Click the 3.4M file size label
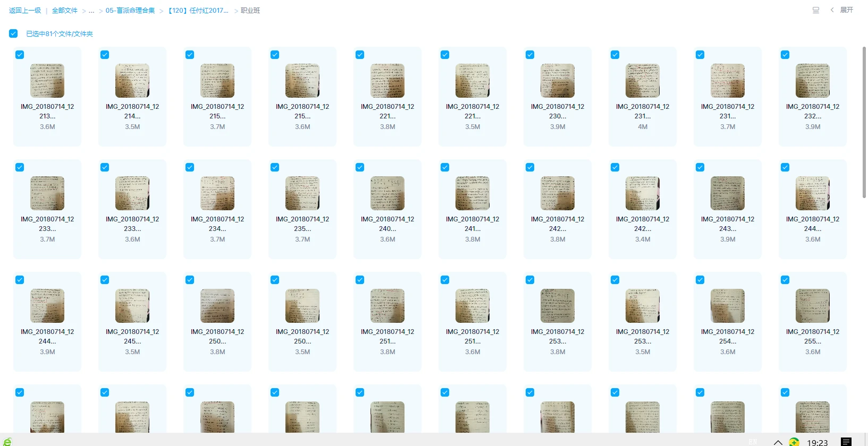 click(x=643, y=239)
